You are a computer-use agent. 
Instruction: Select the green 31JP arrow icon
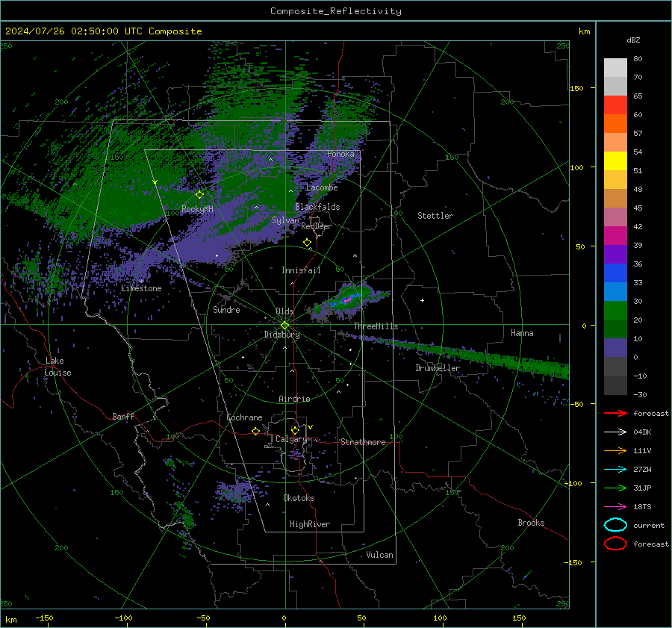(x=615, y=488)
